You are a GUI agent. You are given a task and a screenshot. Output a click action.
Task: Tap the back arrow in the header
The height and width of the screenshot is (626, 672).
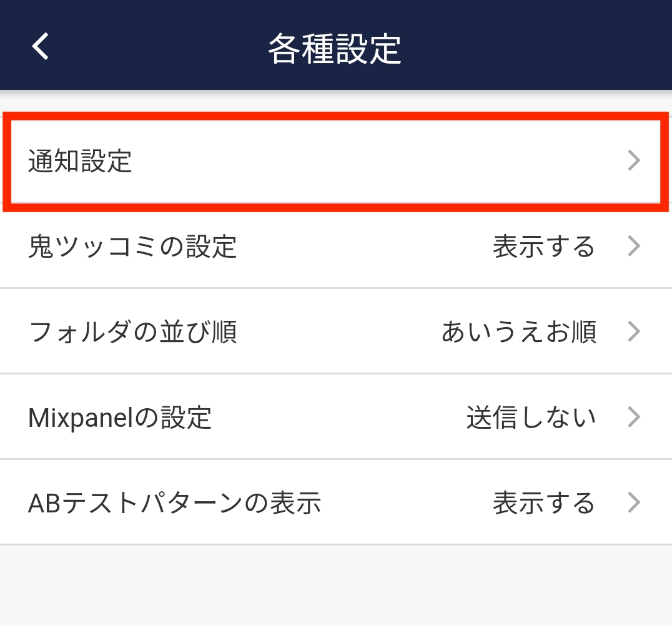click(40, 46)
